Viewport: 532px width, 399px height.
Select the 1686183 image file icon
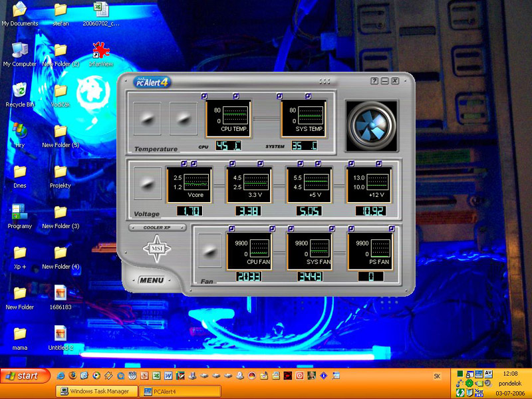[x=61, y=297]
